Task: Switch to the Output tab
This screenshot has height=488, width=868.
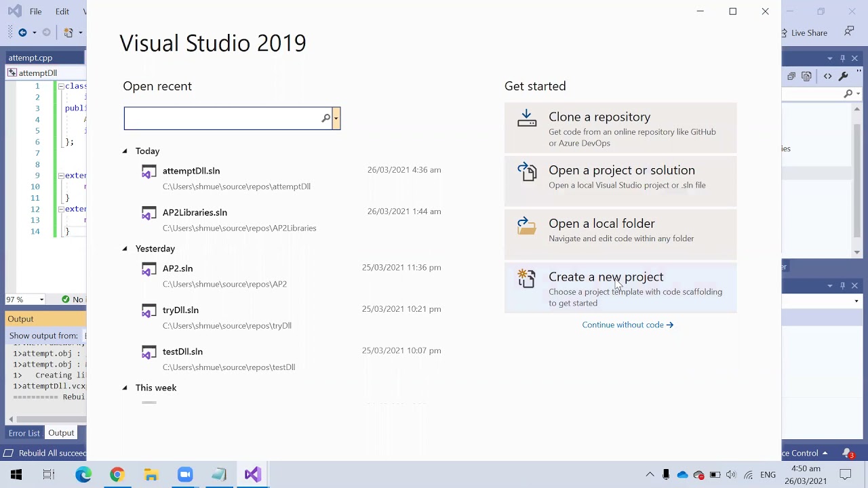Action: 61,433
